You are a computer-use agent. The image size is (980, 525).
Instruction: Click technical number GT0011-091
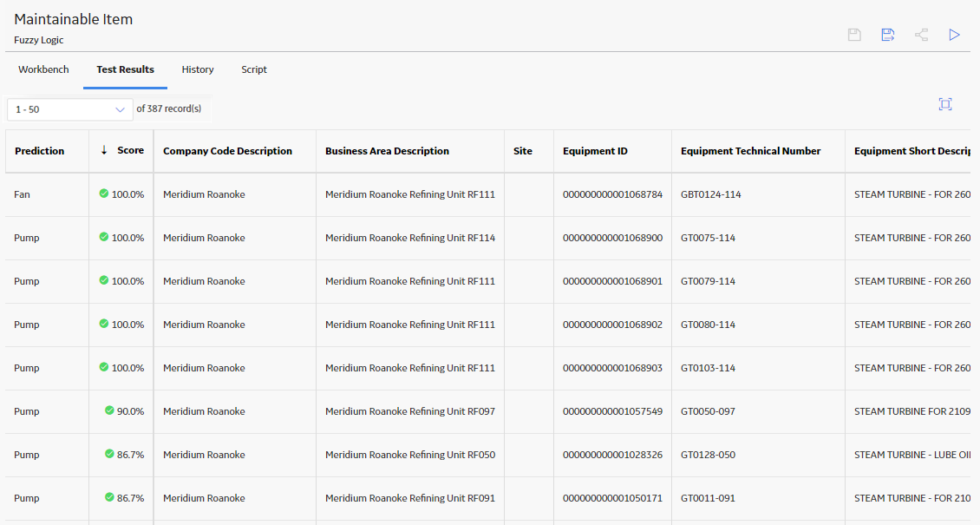click(x=709, y=498)
